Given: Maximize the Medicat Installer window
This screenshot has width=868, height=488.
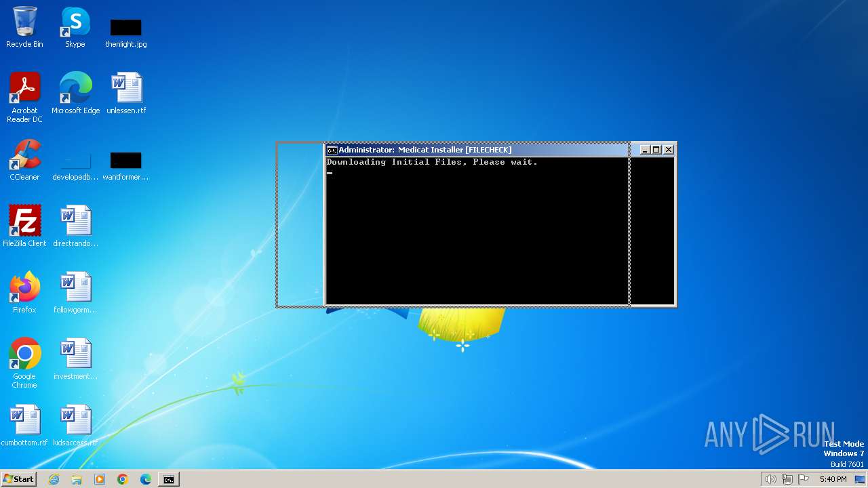Looking at the screenshot, I should click(656, 150).
